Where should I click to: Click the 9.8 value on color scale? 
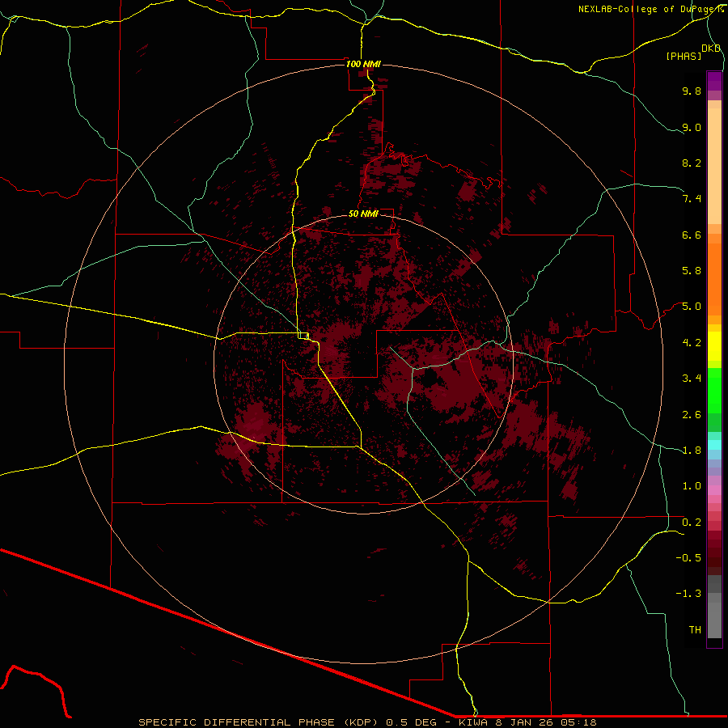coord(692,91)
